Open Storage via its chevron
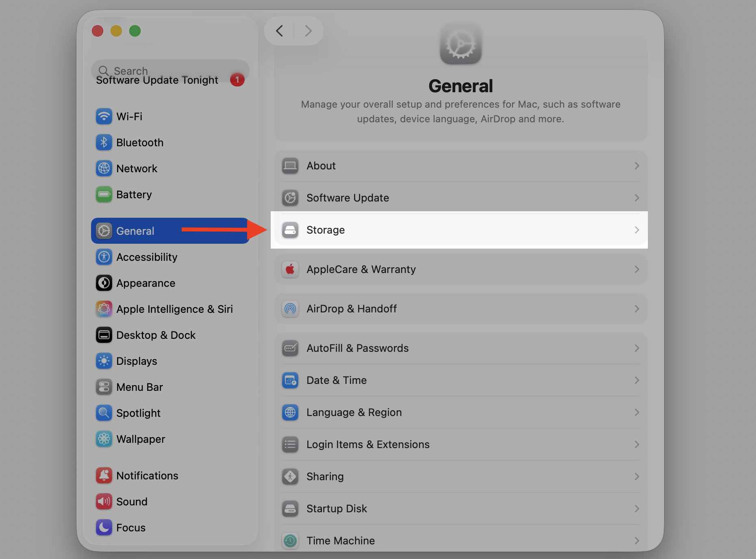This screenshot has height=559, width=756. (637, 230)
